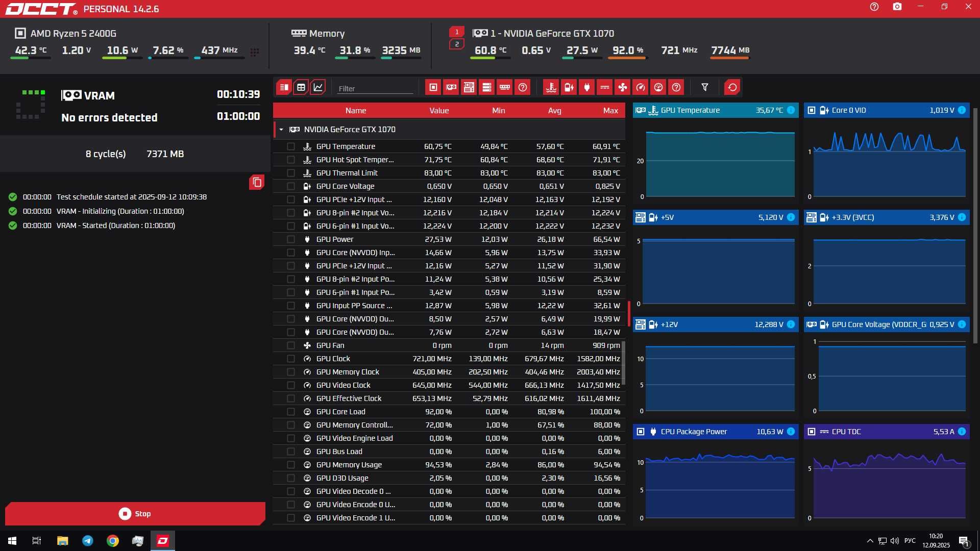Tick the GPU Fan row checkbox
The height and width of the screenshot is (551, 980).
coord(291,345)
